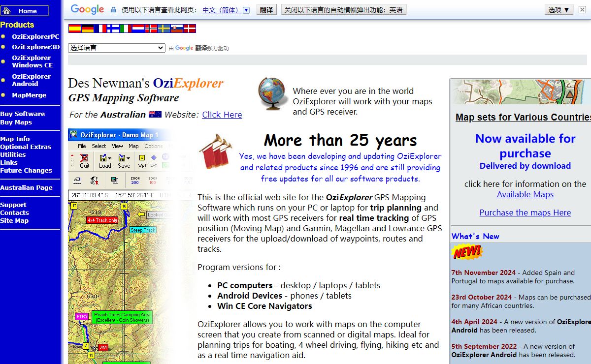This screenshot has height=364, width=591.
Task: Go to the Home page
Action: point(25,11)
